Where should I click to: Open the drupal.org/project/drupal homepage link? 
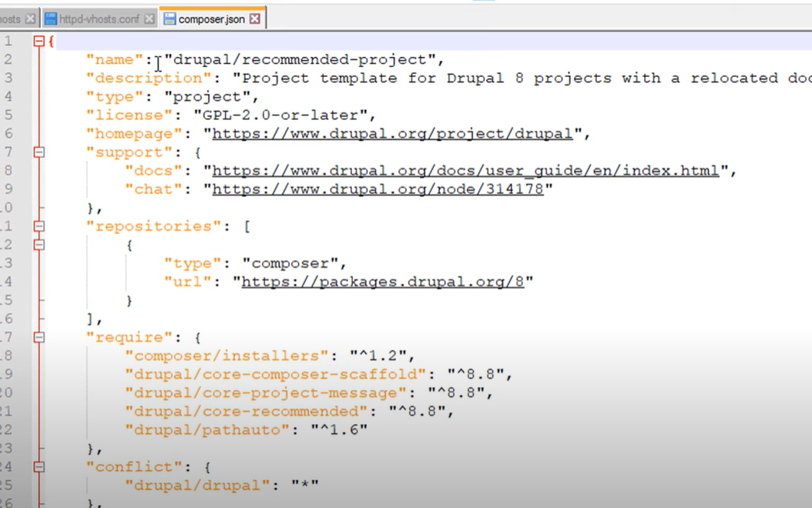coord(393,133)
